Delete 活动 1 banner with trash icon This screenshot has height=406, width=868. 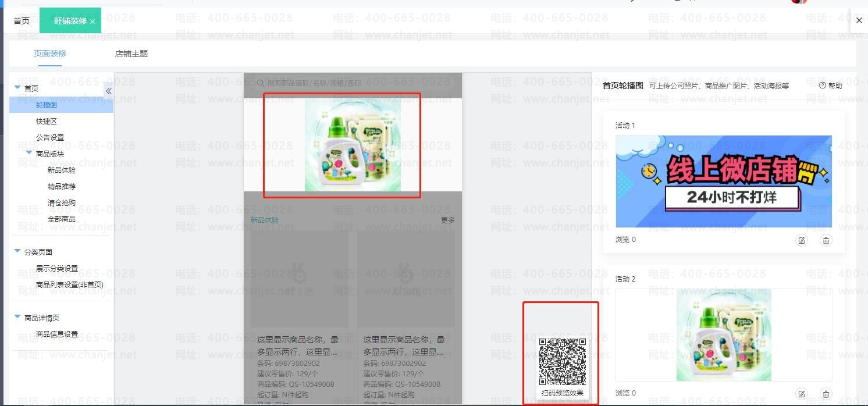(x=826, y=240)
